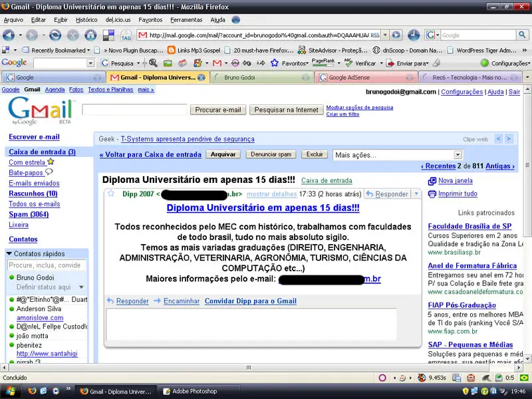The image size is (532, 399).
Task: Open the Configurações link near account email
Action: pos(462,92)
